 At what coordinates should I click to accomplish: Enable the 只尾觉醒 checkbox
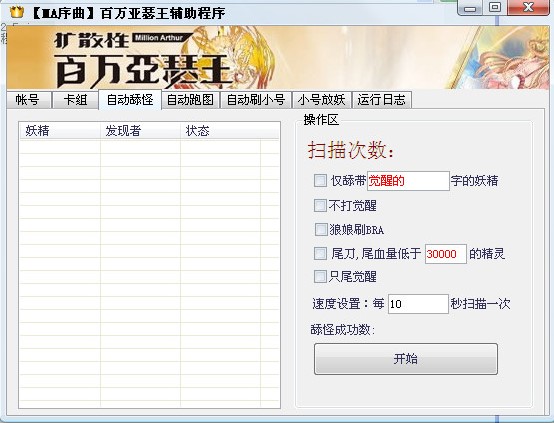[x=320, y=276]
